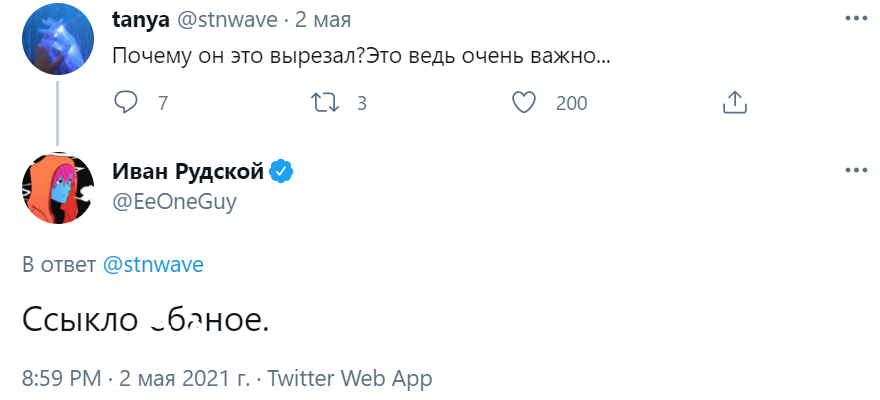Follow the @stnwave mention in 'В ответ'
Image resolution: width=880 pixels, height=400 pixels.
tap(153, 264)
